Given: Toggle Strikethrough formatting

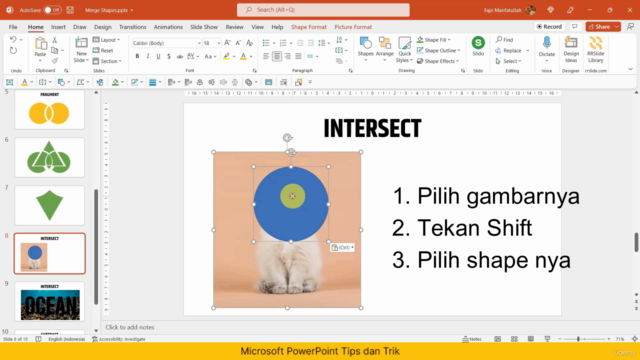Looking at the screenshot, I should [x=180, y=56].
